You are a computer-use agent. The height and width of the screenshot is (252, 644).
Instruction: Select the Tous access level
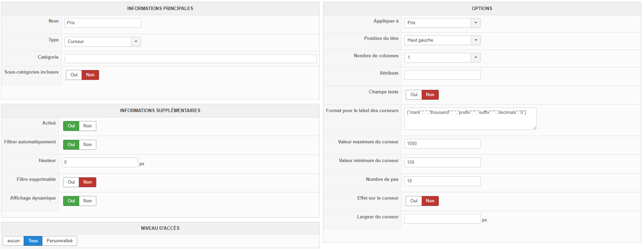coord(33,241)
